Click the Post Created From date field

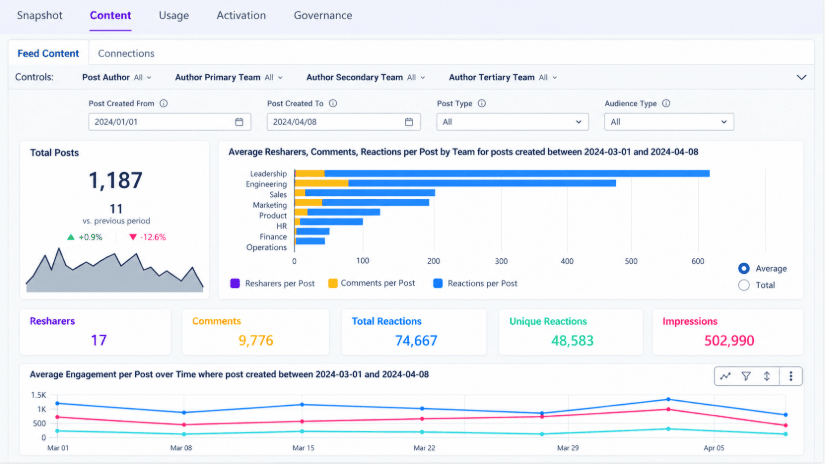[169, 122]
